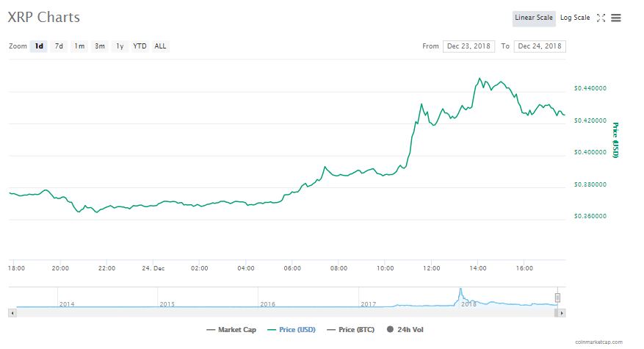Switch to Linear Scale

pos(534,18)
